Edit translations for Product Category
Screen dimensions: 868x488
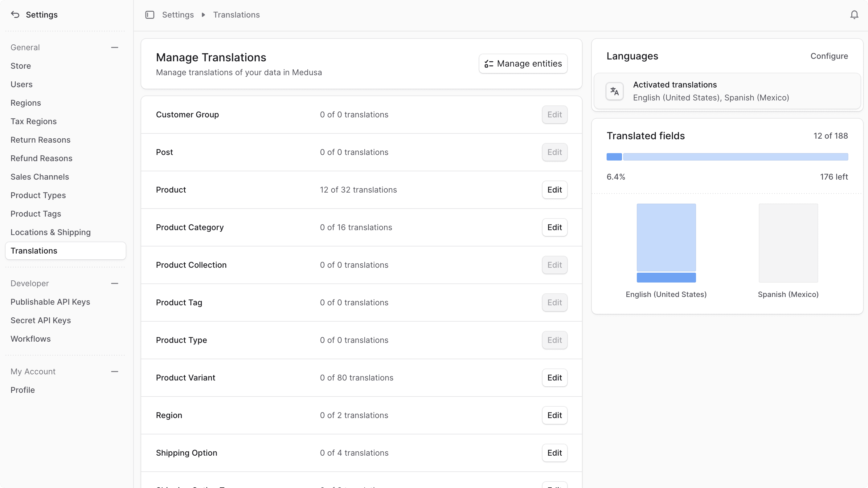tap(554, 227)
